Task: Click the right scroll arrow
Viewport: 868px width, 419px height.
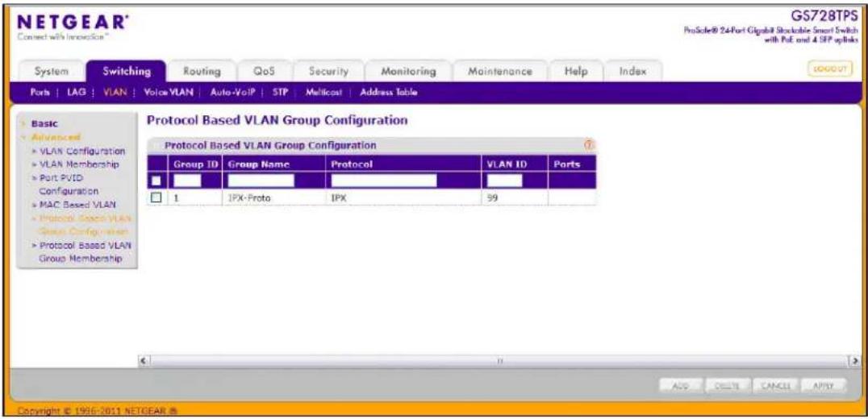Action: pos(856,361)
